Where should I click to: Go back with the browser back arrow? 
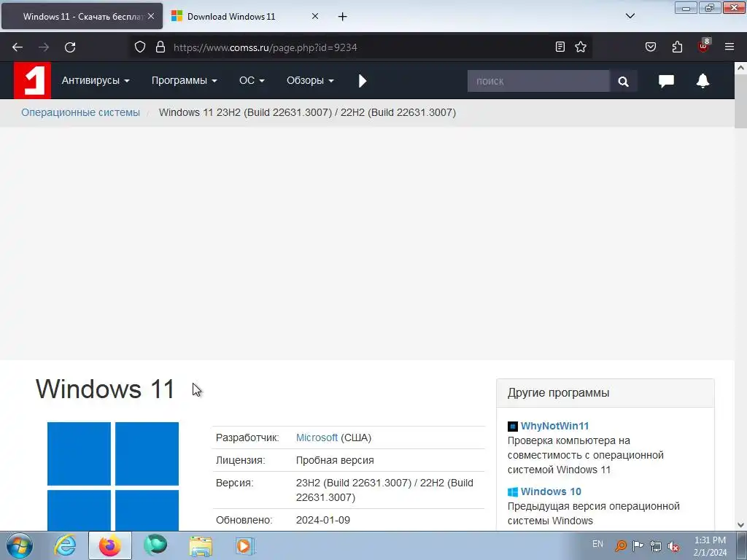(x=18, y=47)
